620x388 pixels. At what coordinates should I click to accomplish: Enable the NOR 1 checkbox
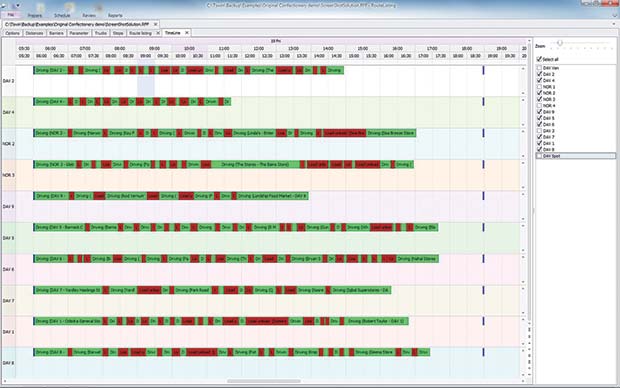click(x=539, y=87)
